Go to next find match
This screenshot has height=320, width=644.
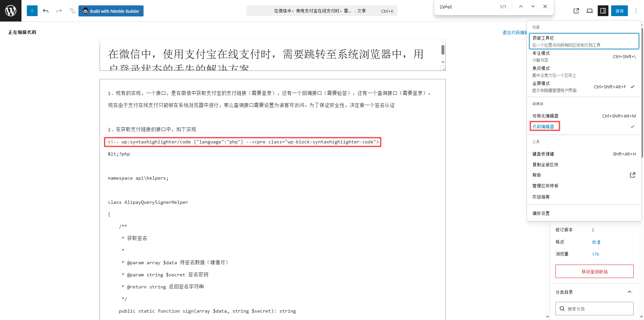click(533, 6)
